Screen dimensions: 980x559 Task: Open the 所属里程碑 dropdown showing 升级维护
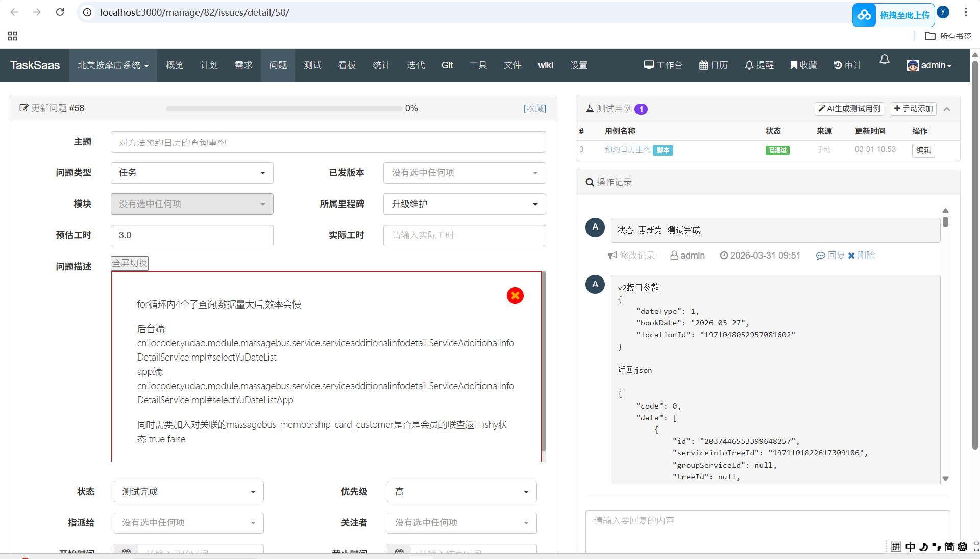[x=464, y=204]
